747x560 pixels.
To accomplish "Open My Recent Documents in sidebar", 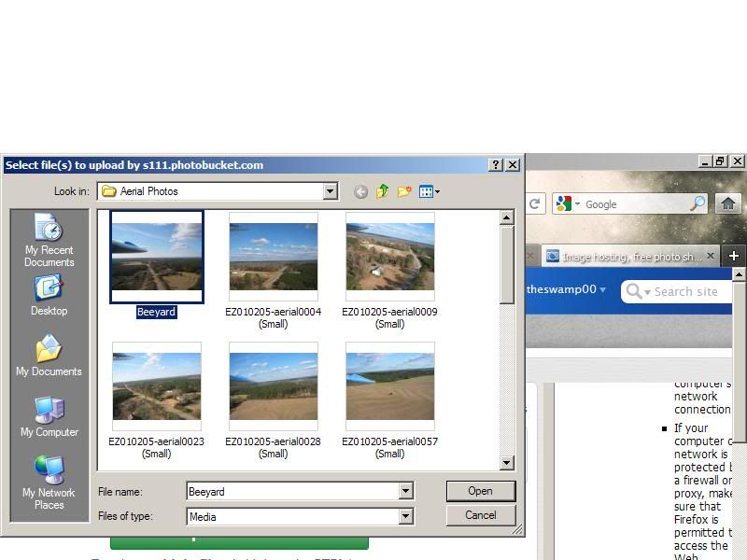I will (x=49, y=241).
